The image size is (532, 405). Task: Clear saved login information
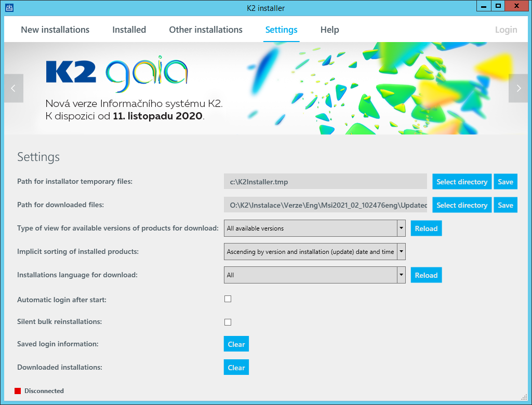click(236, 344)
